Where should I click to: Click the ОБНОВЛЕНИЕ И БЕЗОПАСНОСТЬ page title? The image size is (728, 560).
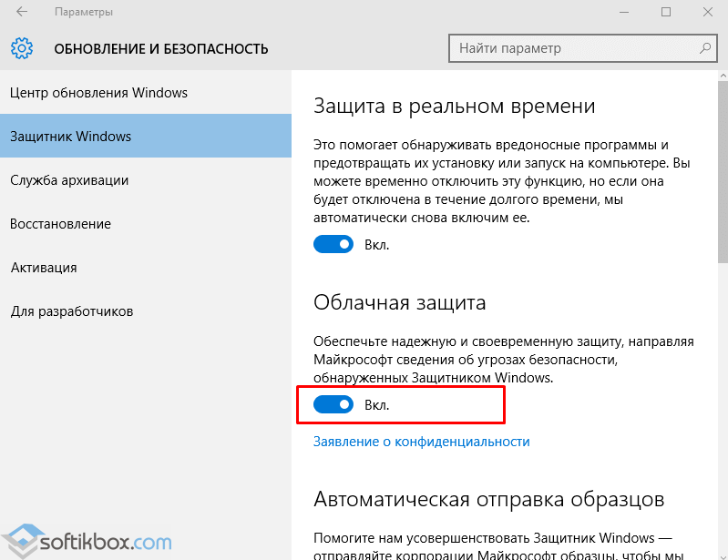tap(161, 48)
